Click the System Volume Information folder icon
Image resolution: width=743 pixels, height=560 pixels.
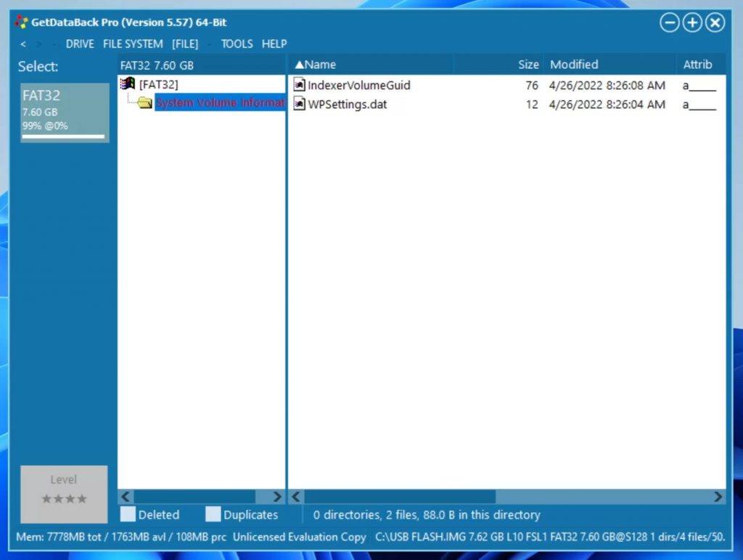coord(144,102)
